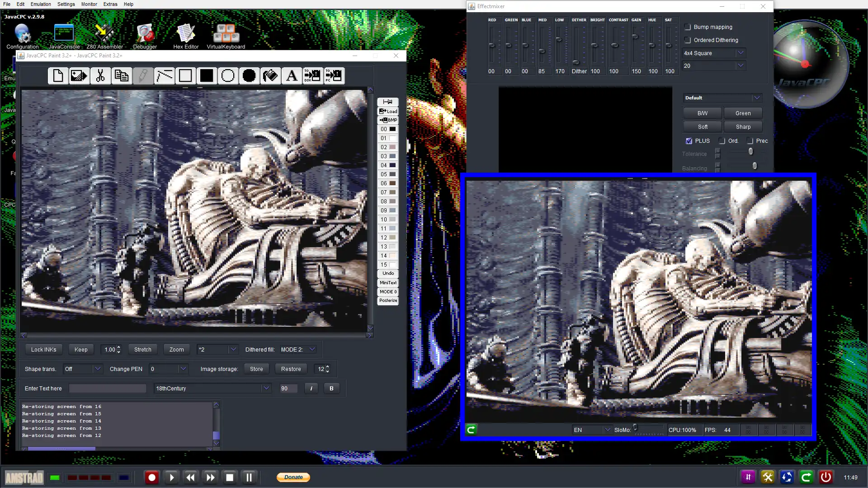Open the Emulation menu in JavaCPC
This screenshot has height=488, width=868.
(41, 4)
